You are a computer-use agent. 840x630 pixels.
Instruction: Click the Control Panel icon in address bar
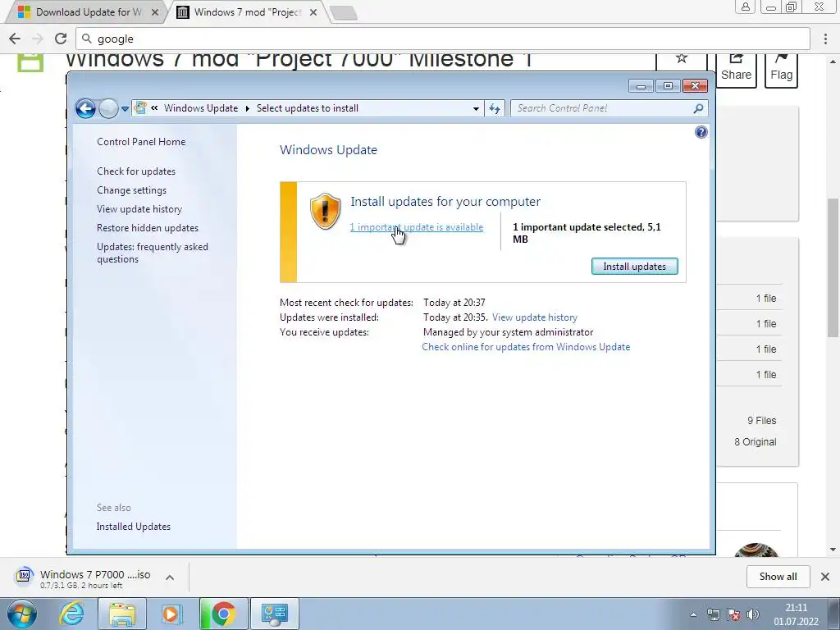point(140,107)
